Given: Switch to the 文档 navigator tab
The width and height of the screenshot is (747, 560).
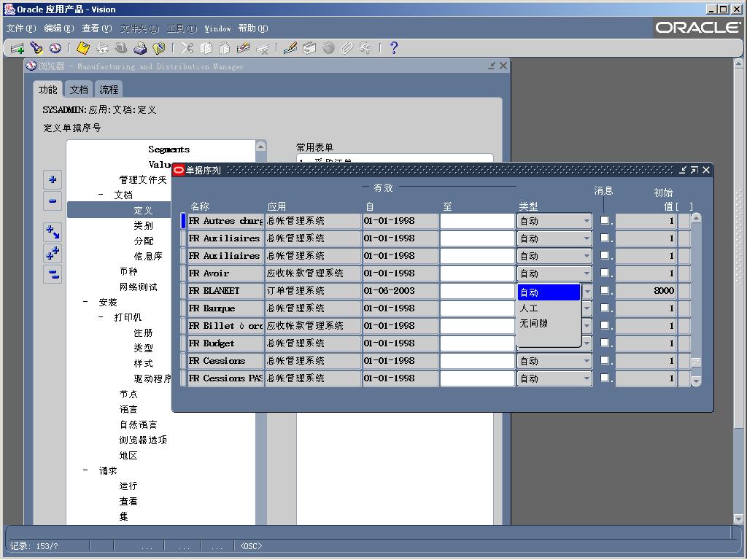Looking at the screenshot, I should (79, 90).
